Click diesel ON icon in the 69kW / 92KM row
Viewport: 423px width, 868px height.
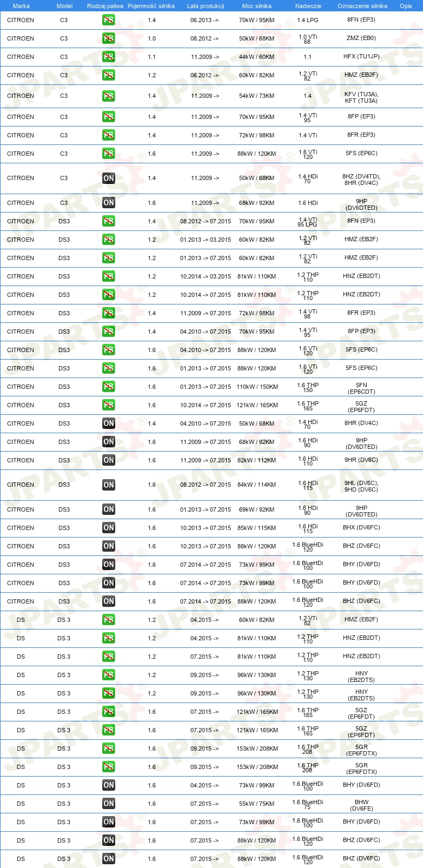[109, 509]
